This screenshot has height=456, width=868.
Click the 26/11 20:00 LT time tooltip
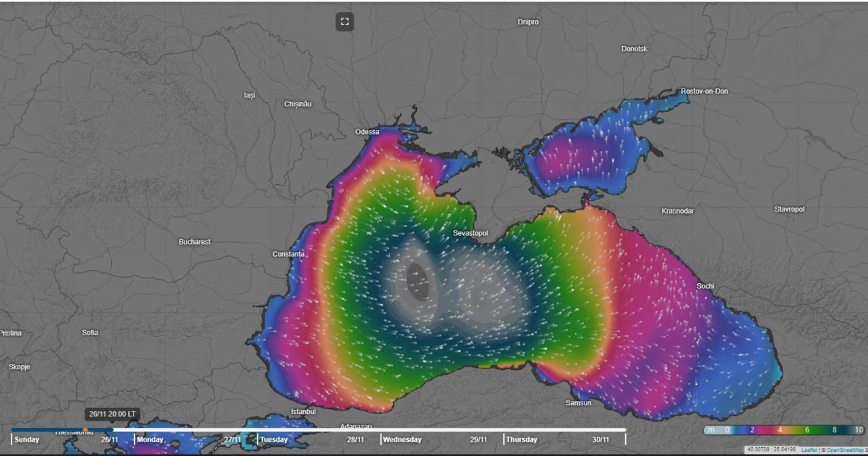pyautogui.click(x=113, y=413)
